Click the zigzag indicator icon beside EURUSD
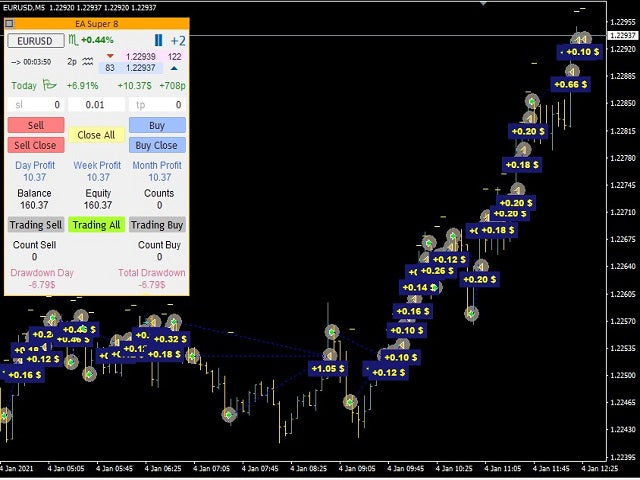The width and height of the screenshot is (640, 480). tap(74, 41)
